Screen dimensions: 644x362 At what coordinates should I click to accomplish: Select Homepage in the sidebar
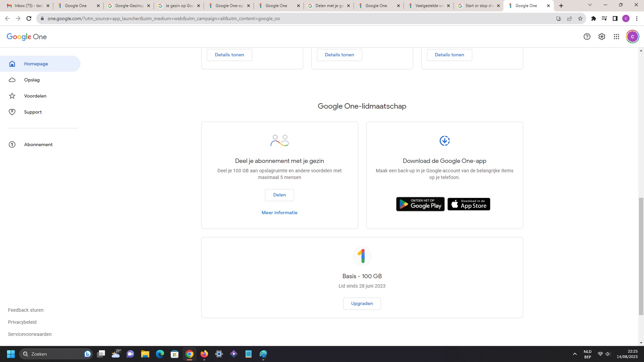point(40,64)
